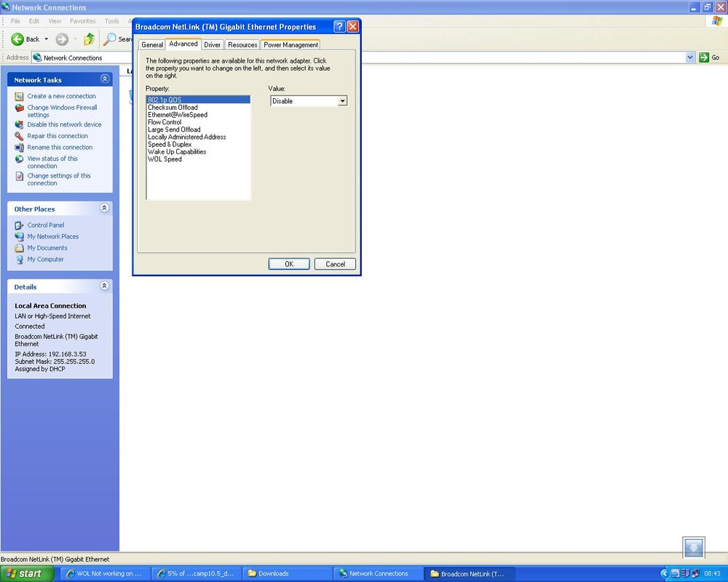Click the My Documents link
This screenshot has height=582, width=728.
point(47,248)
